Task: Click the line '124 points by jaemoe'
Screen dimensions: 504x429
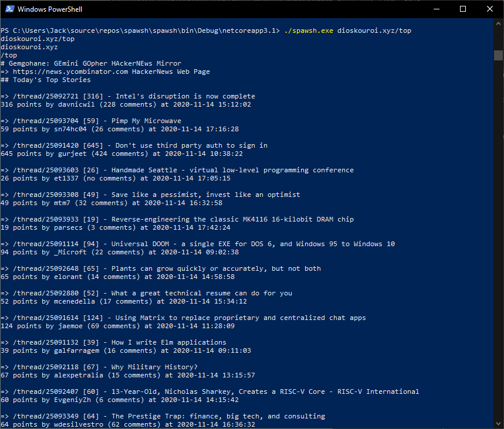Action: click(118, 326)
